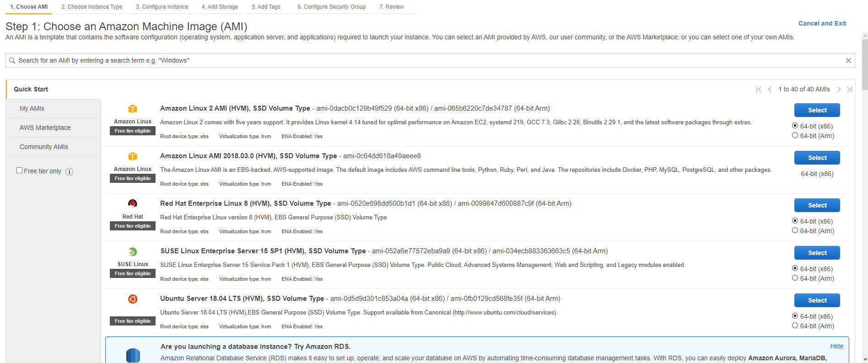The height and width of the screenshot is (363, 868).
Task: Switch to the Configure Security Group tab
Action: 331,7
